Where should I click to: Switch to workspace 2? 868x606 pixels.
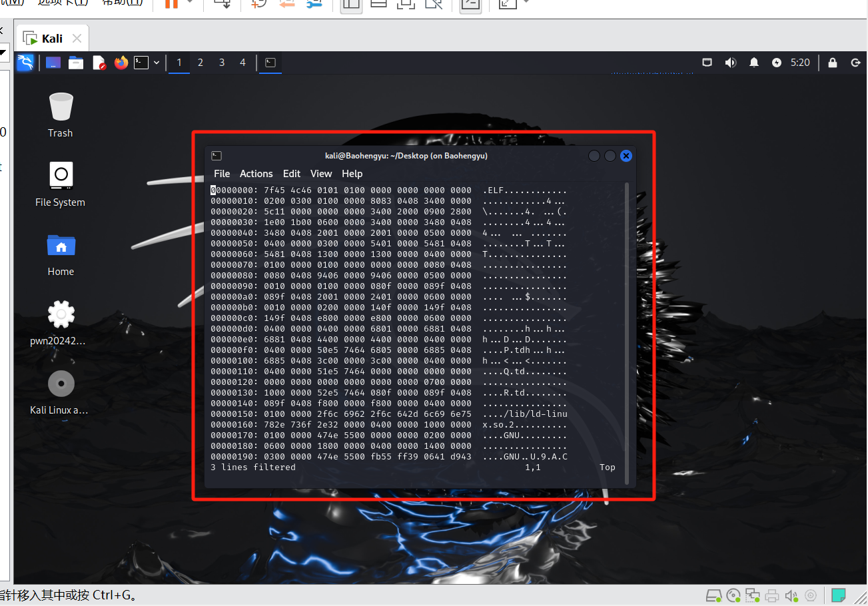click(200, 63)
